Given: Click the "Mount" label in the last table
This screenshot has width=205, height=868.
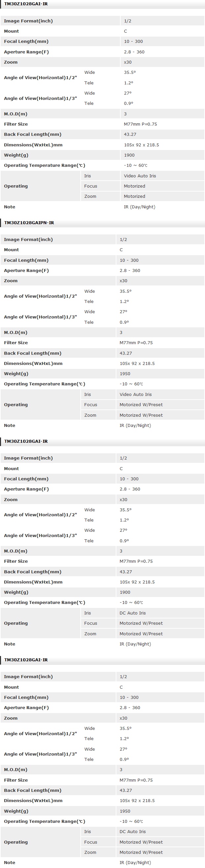Looking at the screenshot, I should [x=12, y=687].
